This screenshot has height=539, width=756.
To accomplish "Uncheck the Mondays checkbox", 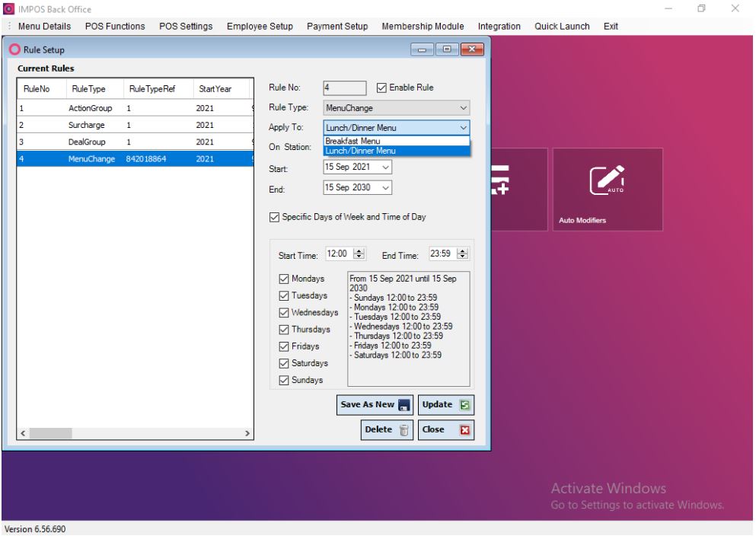I will (284, 279).
